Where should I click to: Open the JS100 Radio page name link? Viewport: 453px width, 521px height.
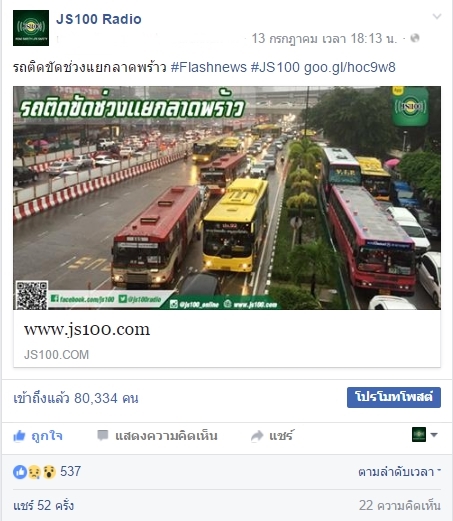point(99,19)
